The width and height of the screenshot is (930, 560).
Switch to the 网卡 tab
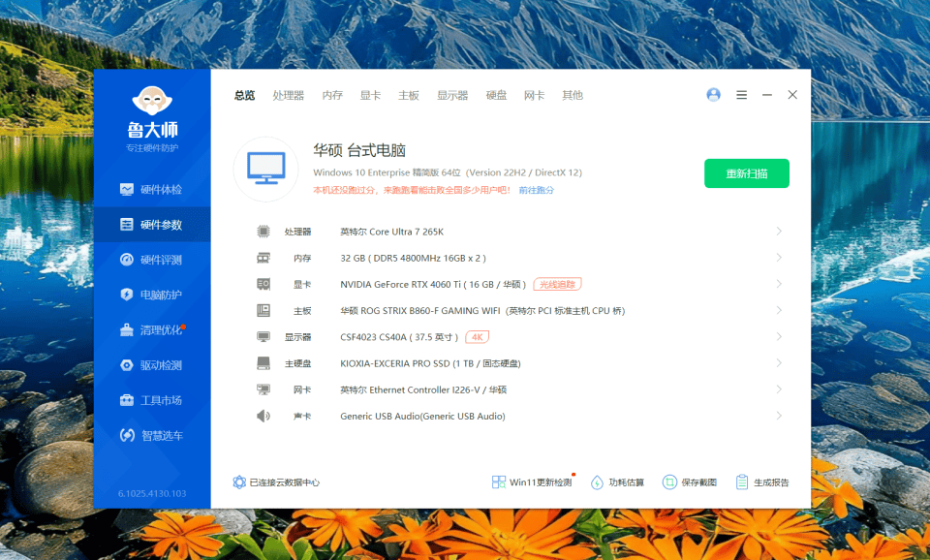(535, 96)
